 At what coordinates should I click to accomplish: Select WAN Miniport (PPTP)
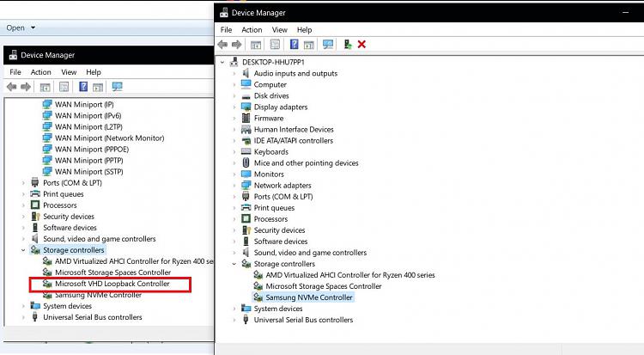coord(89,161)
